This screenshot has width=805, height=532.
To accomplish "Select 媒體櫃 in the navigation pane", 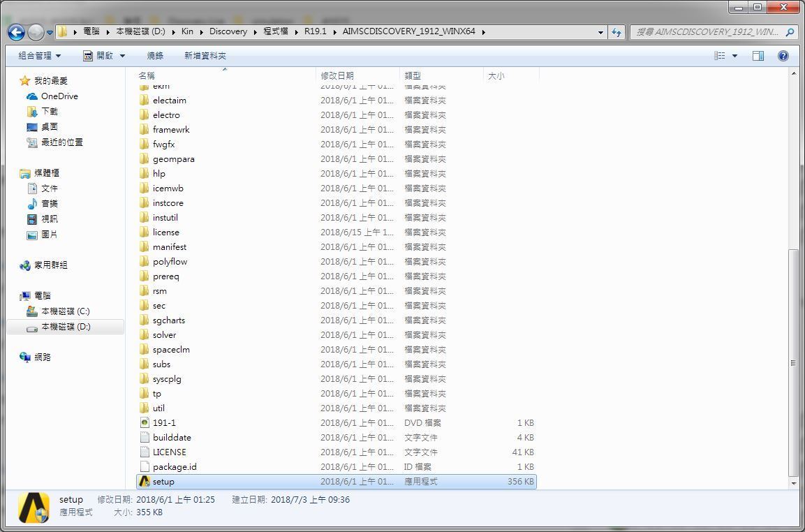I will (x=47, y=173).
